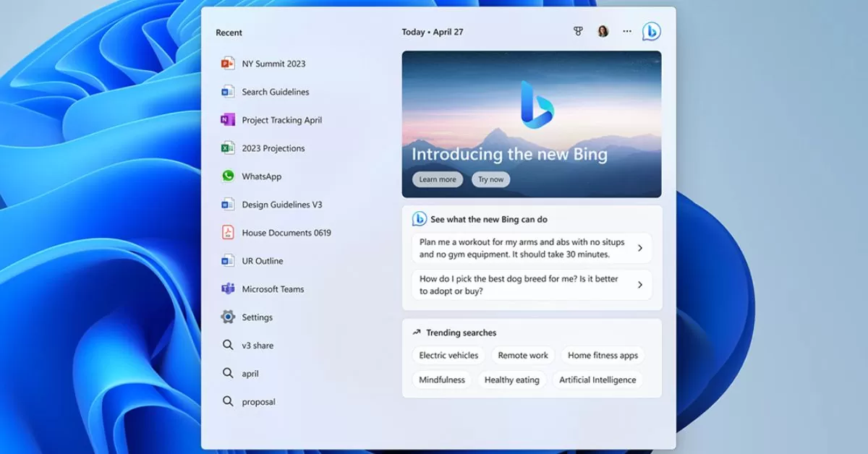Image resolution: width=868 pixels, height=454 pixels.
Task: Open 'NY Summit 2023' from the Recent list
Action: (273, 64)
